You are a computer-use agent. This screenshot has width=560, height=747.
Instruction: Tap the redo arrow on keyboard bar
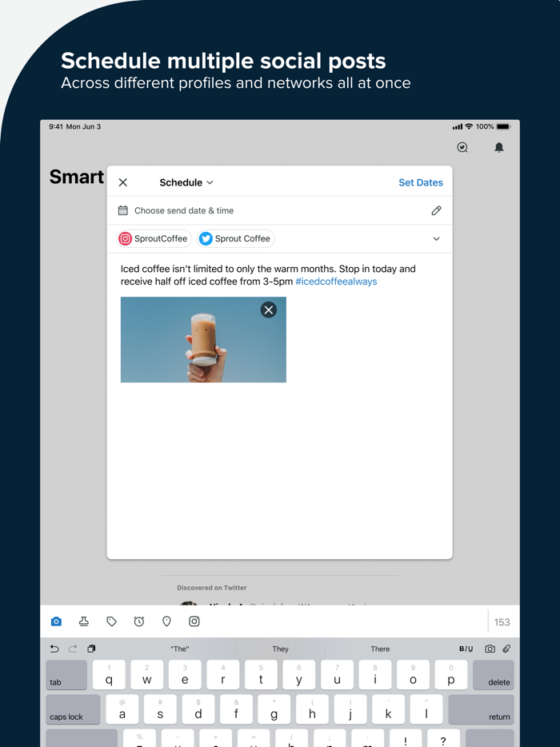pos(73,649)
